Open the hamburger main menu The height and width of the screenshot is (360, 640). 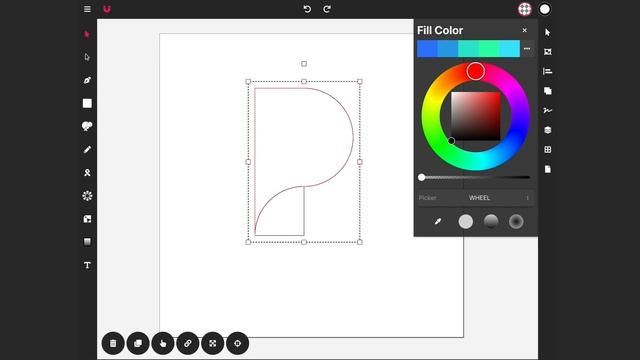pyautogui.click(x=87, y=9)
